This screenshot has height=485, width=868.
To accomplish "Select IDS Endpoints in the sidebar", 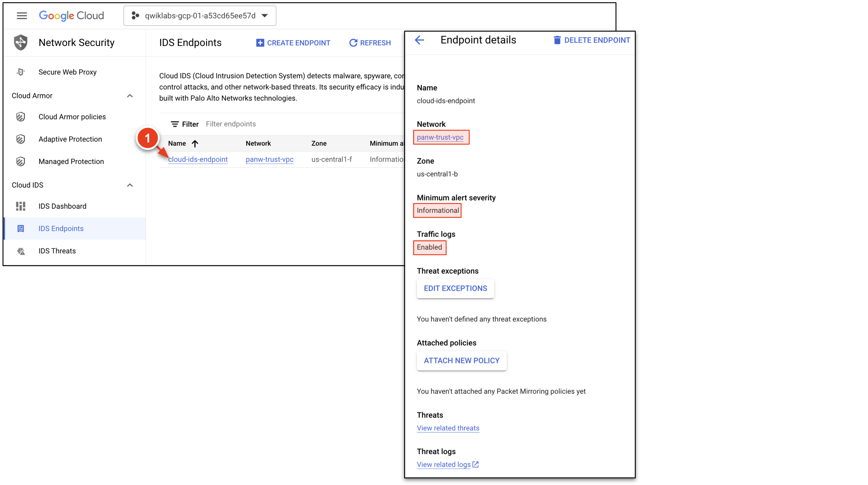I will coord(61,228).
